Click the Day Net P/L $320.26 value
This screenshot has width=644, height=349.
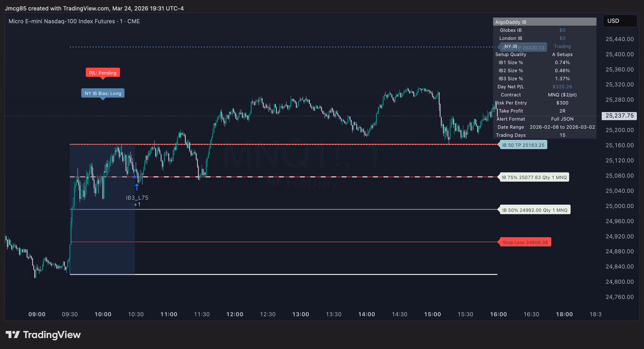pos(562,86)
